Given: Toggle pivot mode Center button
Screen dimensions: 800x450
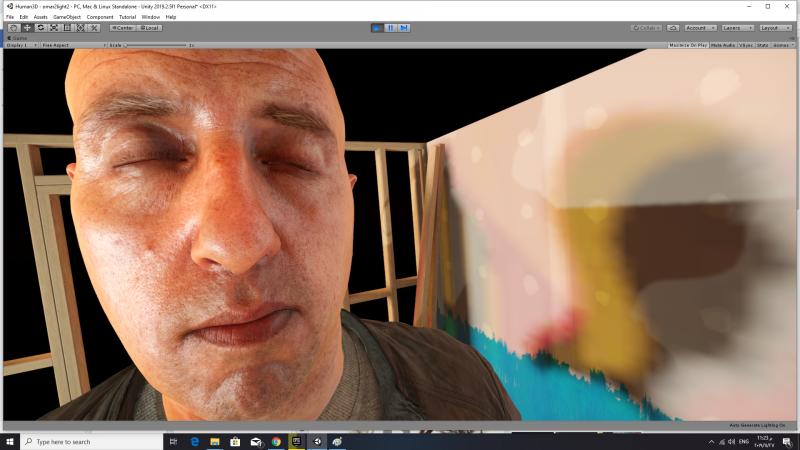Looking at the screenshot, I should 122,28.
